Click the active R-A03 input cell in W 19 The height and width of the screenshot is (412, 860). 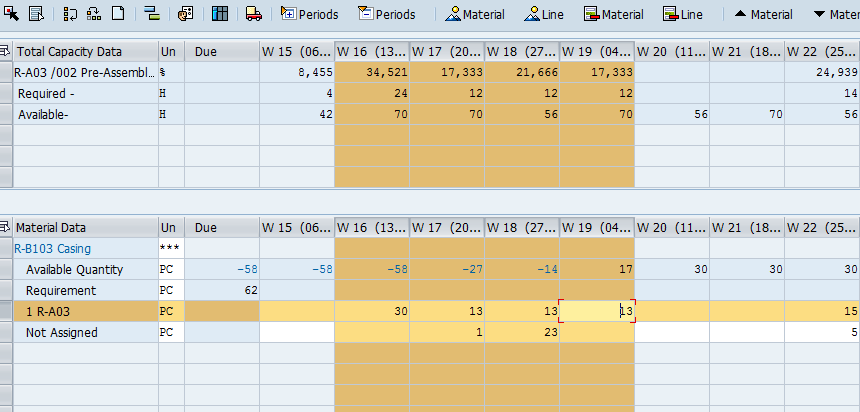(x=597, y=311)
